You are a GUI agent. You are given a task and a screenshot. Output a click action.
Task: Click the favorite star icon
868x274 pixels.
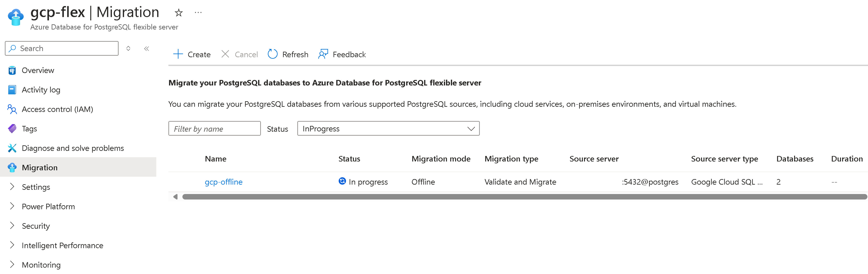(x=179, y=13)
